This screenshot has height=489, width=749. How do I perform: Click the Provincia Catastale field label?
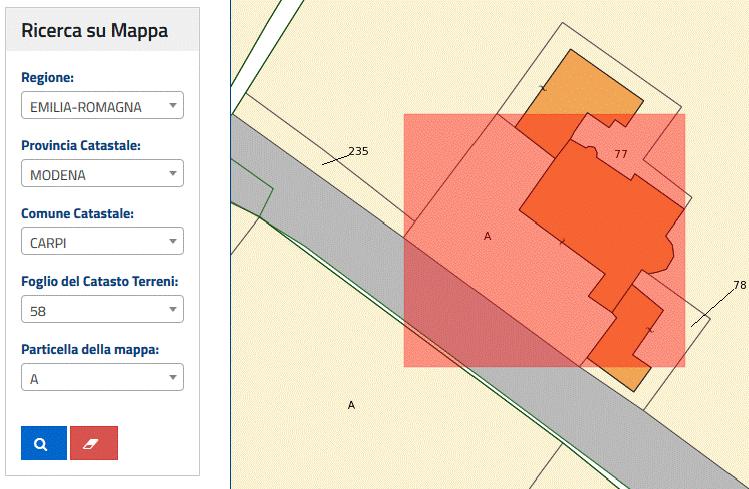coord(81,145)
